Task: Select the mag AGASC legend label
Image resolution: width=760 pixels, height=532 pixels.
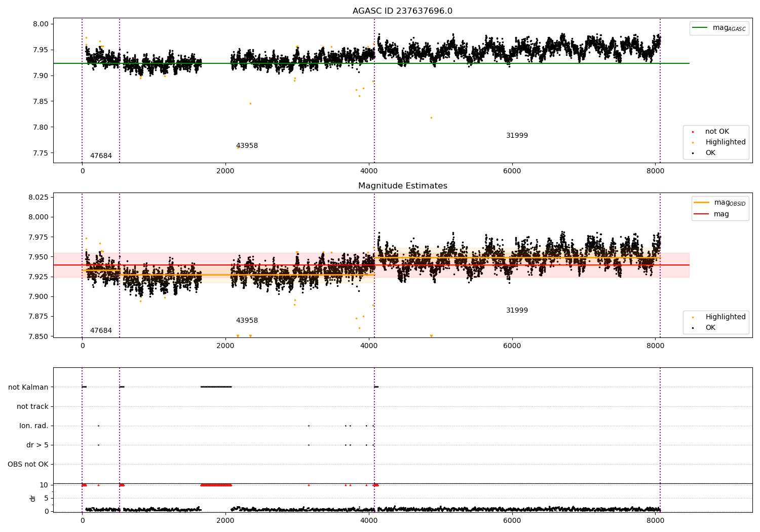Action: pos(729,28)
